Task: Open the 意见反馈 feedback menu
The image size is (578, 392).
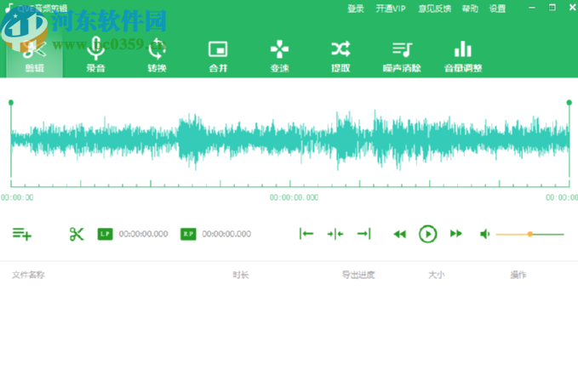Action: click(435, 9)
